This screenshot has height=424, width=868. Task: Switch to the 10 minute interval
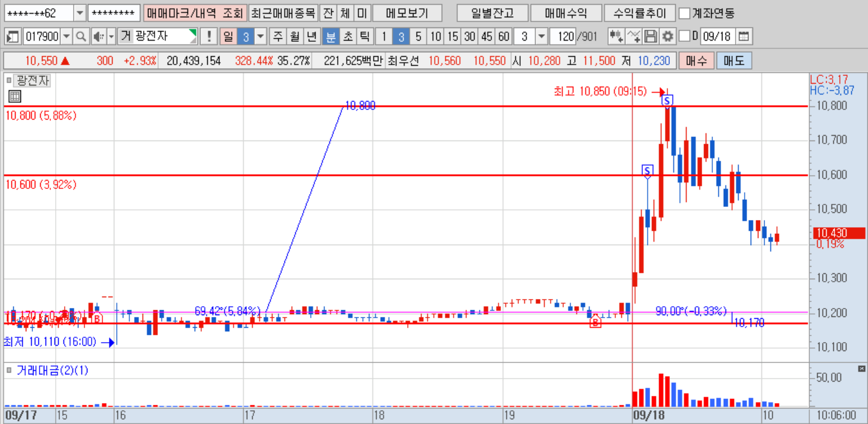(x=436, y=36)
